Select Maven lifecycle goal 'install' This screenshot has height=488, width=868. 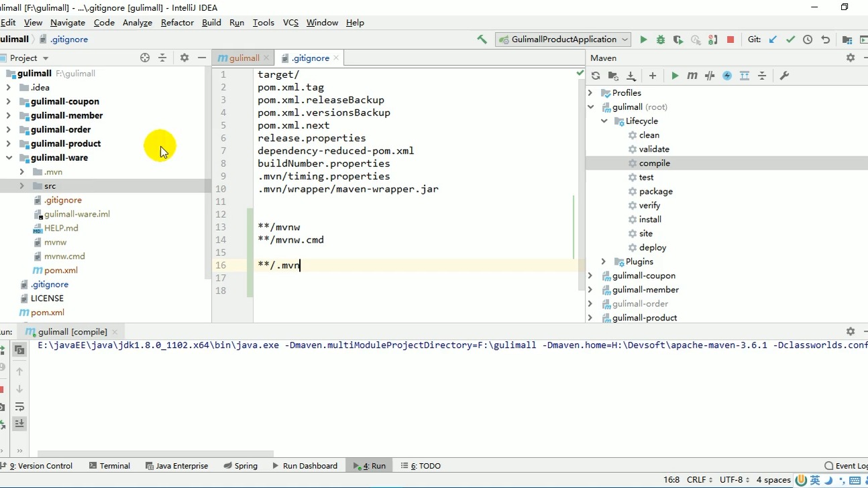pyautogui.click(x=650, y=219)
